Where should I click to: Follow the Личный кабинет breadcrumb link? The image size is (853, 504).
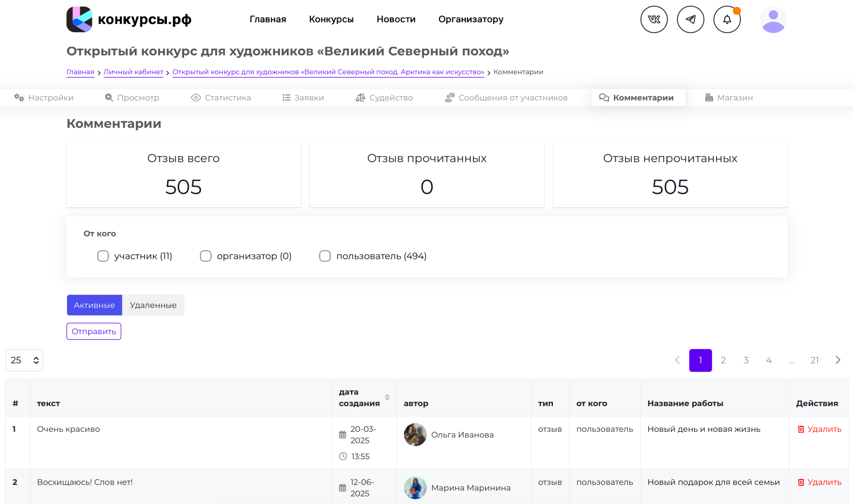tap(133, 72)
